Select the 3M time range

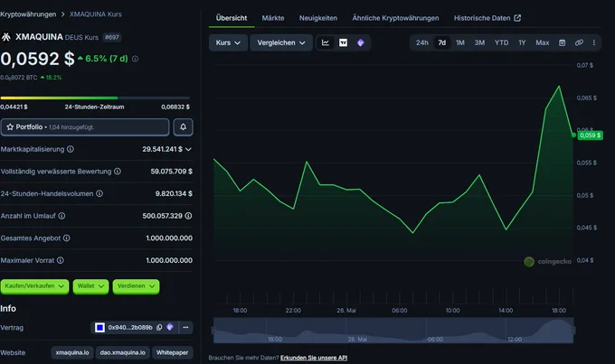click(479, 42)
